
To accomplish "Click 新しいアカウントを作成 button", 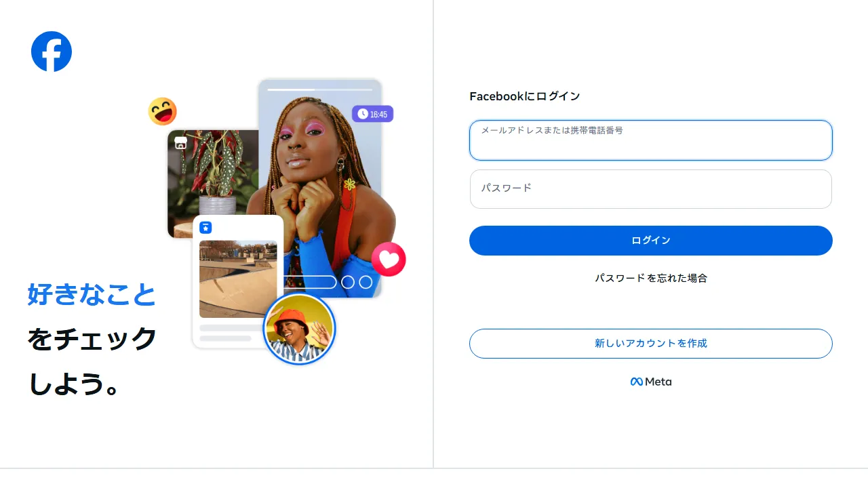I will [x=651, y=344].
